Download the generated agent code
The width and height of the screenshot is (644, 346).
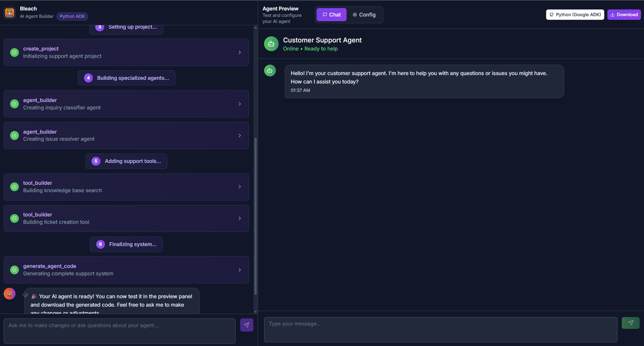[624, 14]
